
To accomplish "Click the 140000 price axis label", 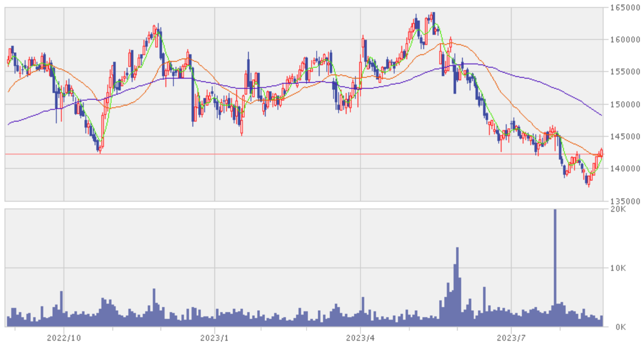I will [625, 169].
